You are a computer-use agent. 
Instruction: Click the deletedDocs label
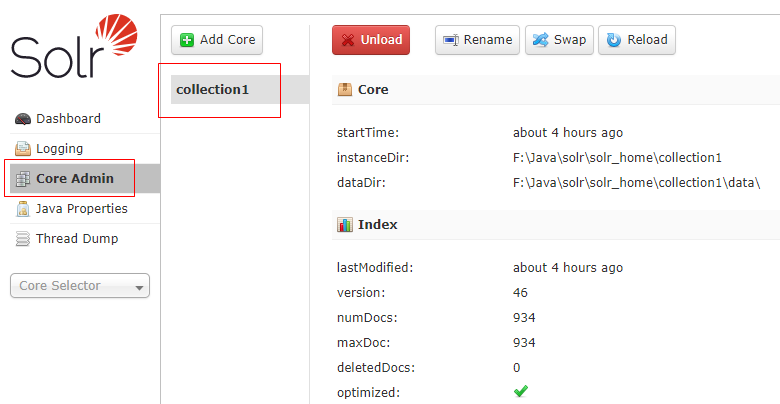(x=376, y=368)
